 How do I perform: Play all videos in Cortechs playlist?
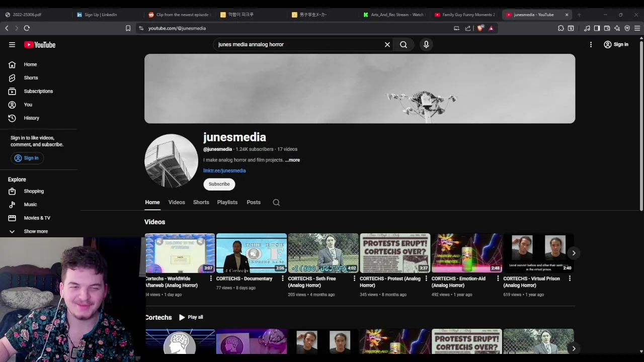191,317
